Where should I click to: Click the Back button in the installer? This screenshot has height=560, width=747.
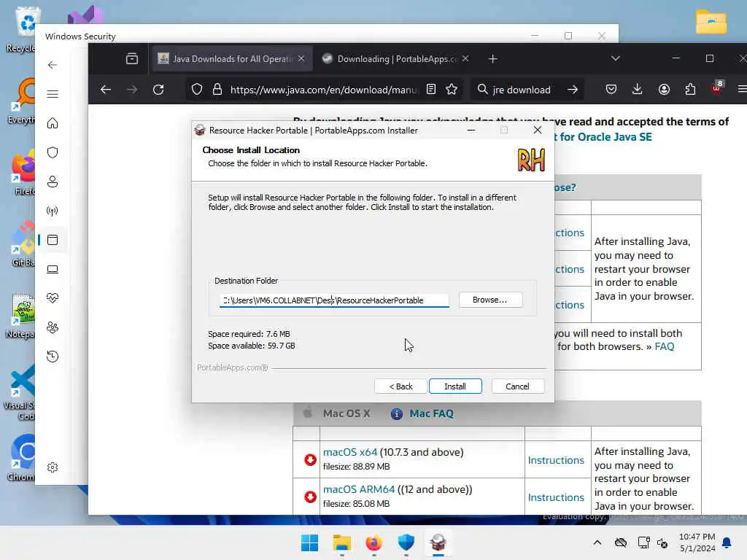[x=400, y=386]
